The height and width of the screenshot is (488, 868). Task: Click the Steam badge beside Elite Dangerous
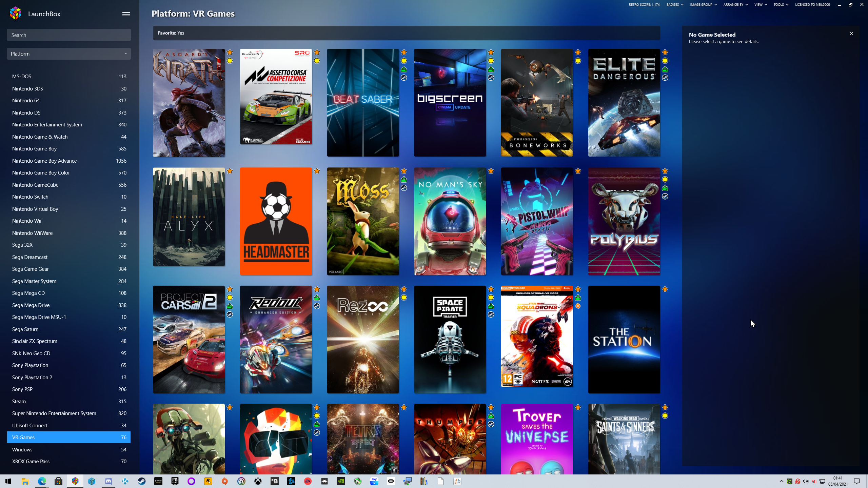[x=665, y=78]
